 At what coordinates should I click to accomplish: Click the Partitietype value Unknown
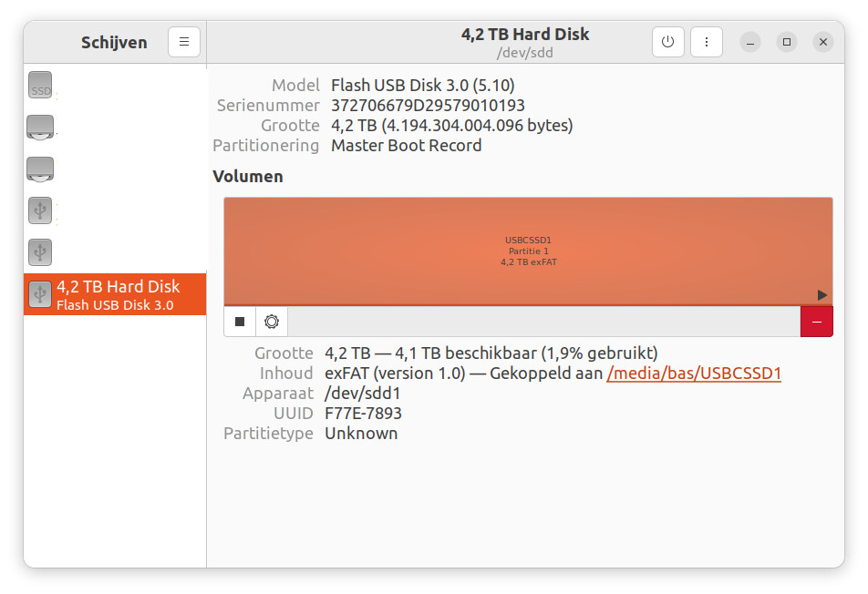click(x=361, y=433)
